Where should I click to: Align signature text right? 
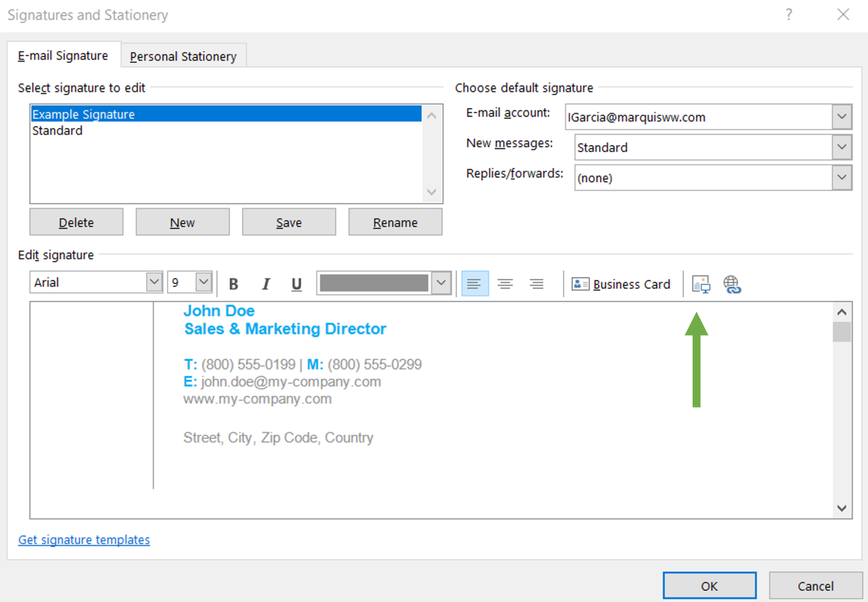pyautogui.click(x=537, y=283)
